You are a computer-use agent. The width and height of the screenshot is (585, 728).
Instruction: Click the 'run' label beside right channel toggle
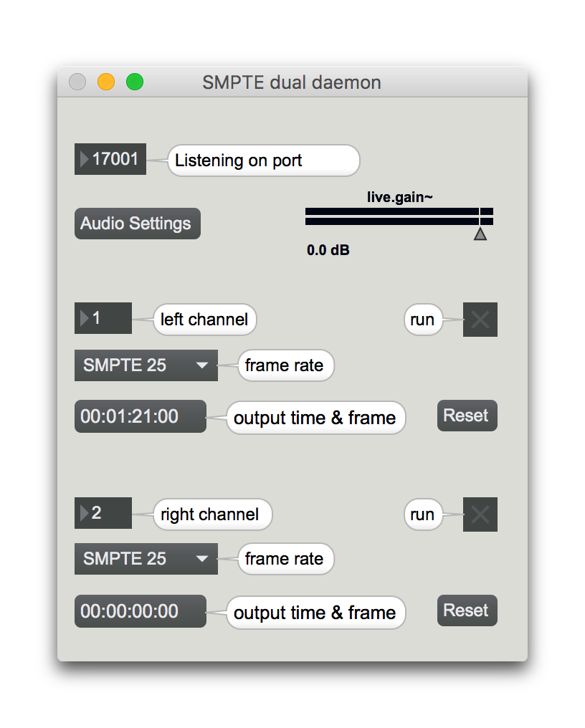tap(423, 514)
